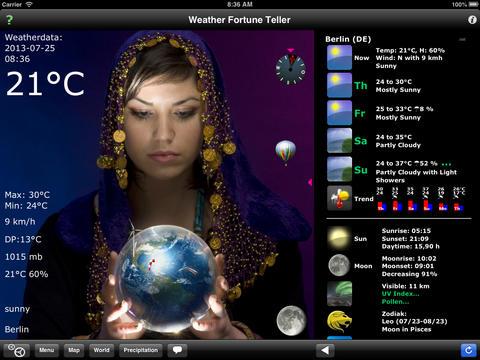Refresh weather data with blue reload button
The width and height of the screenshot is (480, 360).
pyautogui.click(x=468, y=350)
